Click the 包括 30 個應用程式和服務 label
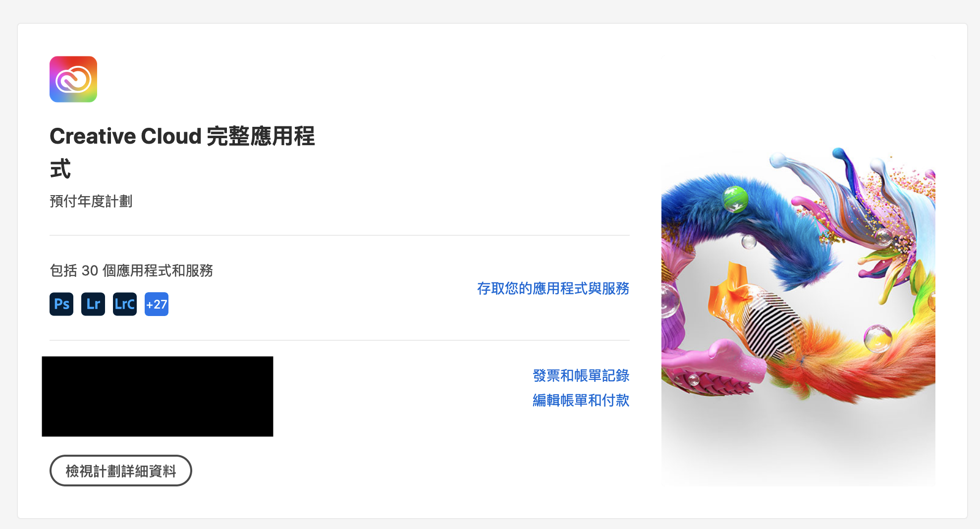 point(131,270)
